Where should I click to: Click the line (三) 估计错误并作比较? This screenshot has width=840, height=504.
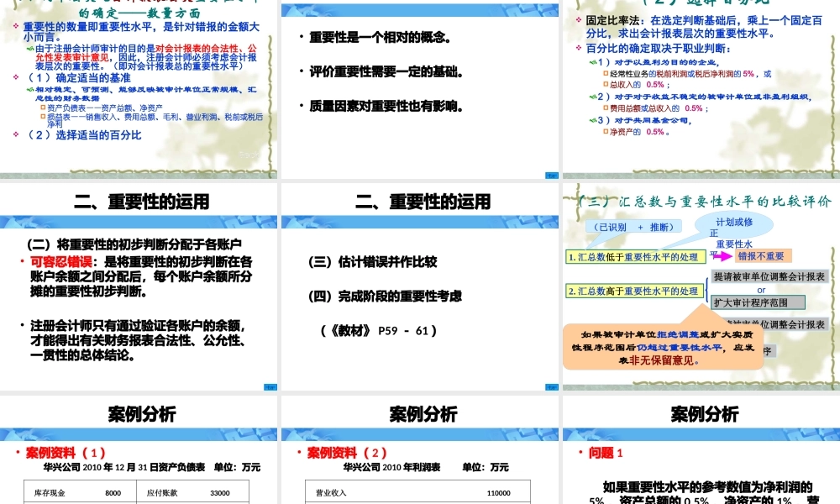click(373, 262)
